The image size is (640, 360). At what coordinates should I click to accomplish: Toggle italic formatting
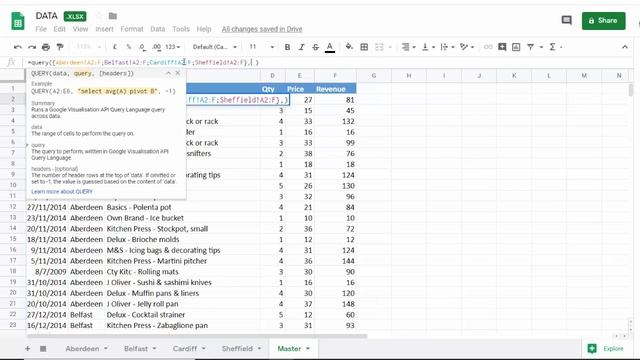[x=302, y=47]
